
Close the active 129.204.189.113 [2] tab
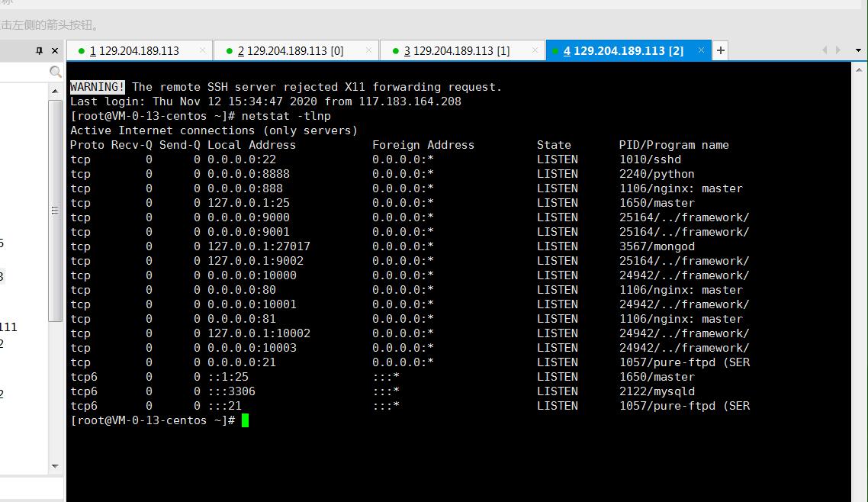(700, 50)
